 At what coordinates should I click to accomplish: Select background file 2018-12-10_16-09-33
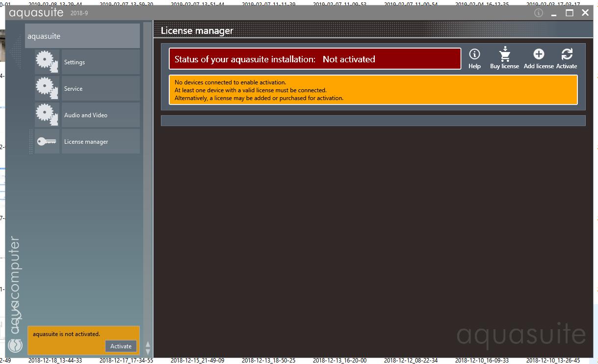pyautogui.click(x=482, y=360)
